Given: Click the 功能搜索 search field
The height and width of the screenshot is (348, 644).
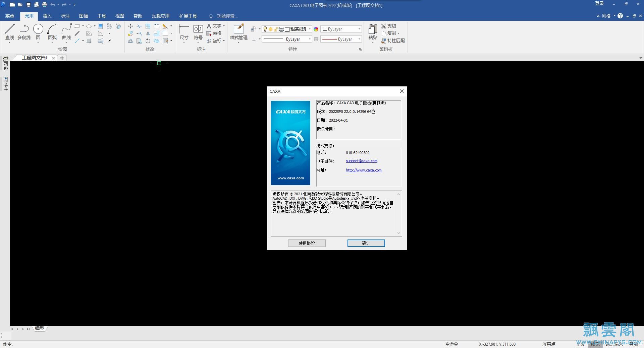Looking at the screenshot, I should coord(227,16).
